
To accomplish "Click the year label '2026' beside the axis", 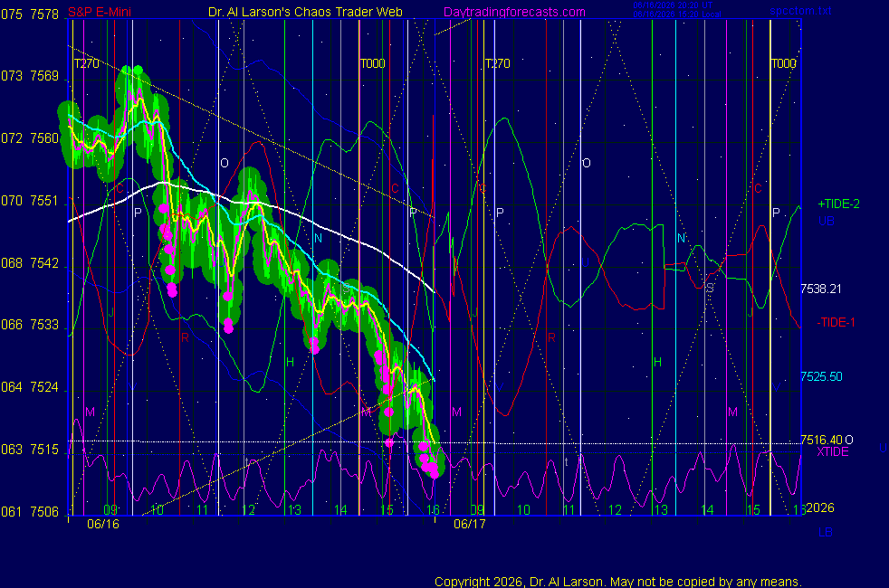I will pyautogui.click(x=820, y=507).
